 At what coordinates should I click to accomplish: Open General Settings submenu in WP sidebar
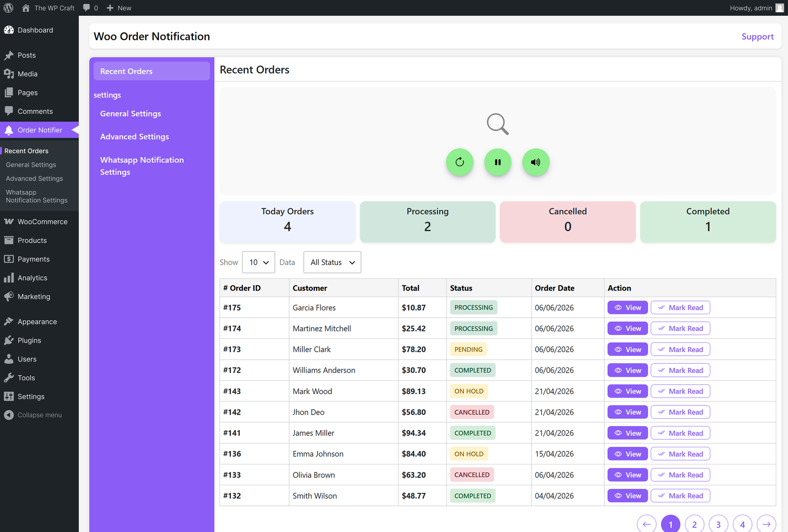31,165
